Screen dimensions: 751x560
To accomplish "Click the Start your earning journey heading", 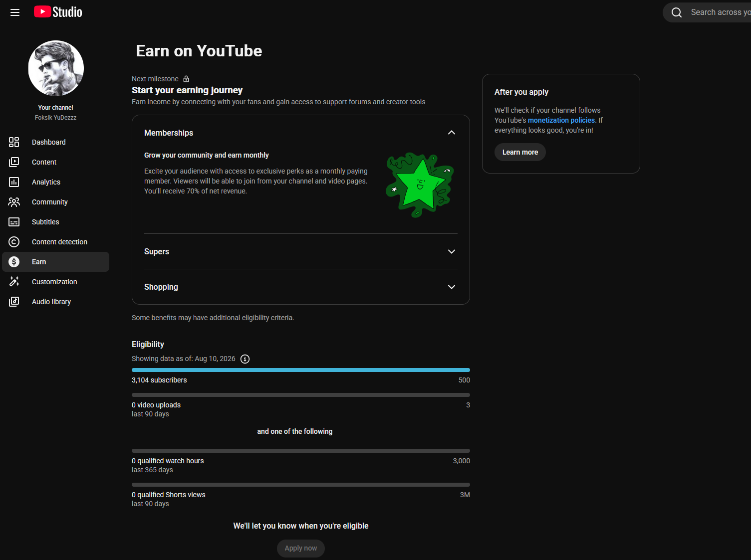I will [x=187, y=90].
